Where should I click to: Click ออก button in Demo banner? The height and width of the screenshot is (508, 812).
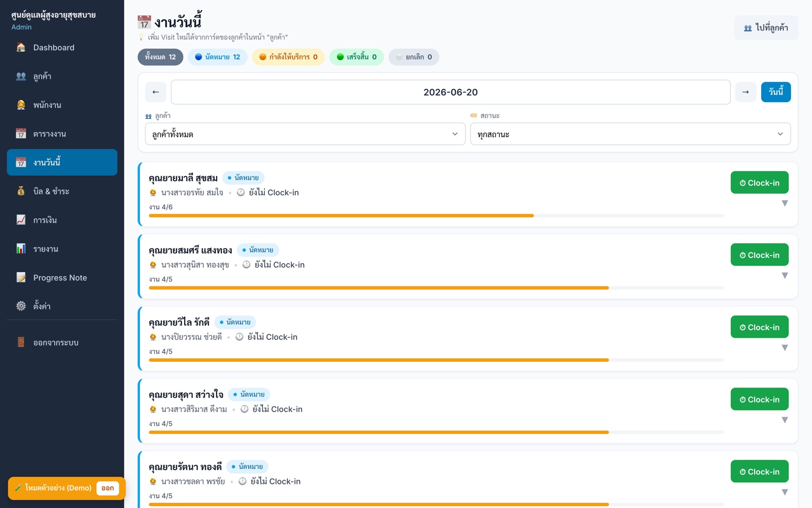point(108,488)
